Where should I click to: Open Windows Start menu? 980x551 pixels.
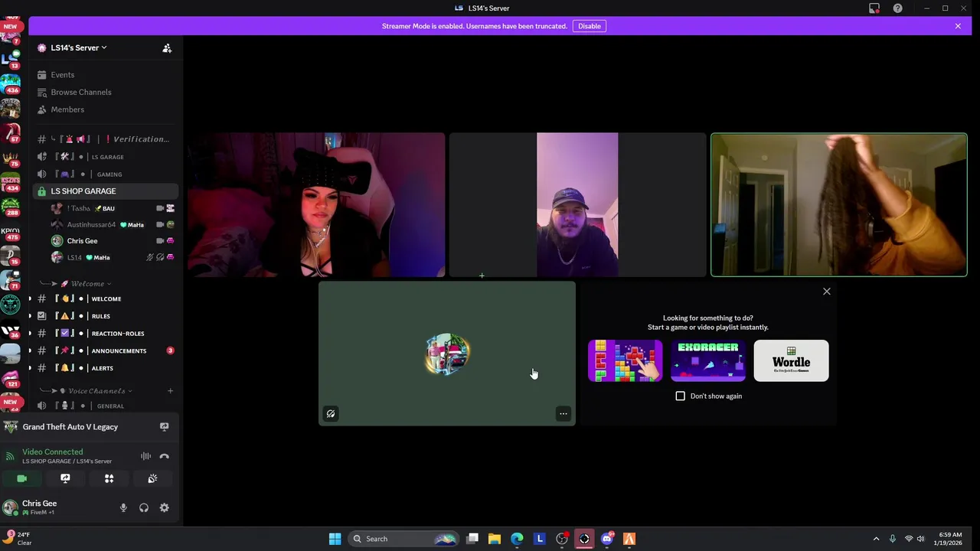[335, 539]
